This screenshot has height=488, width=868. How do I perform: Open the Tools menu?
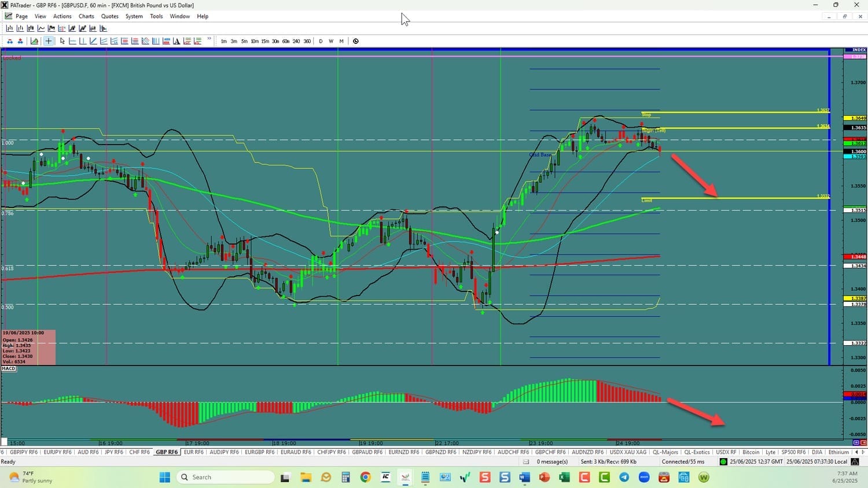(156, 16)
